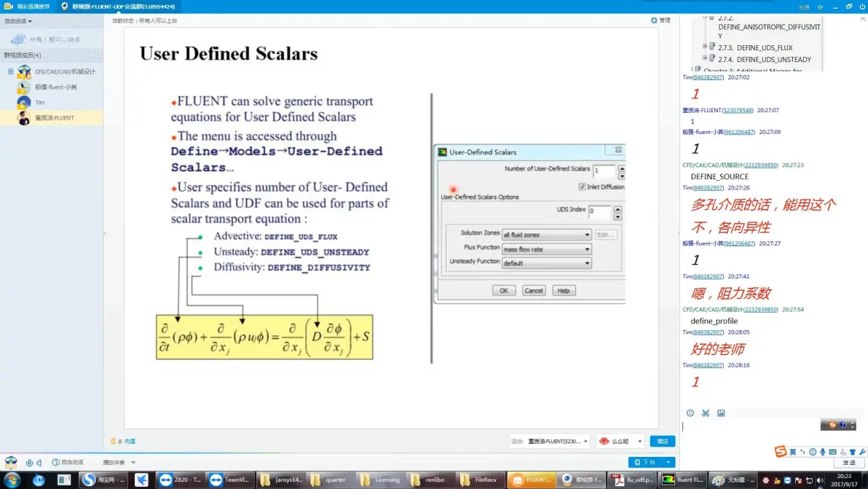
Task: Click the Number of User-Defined Scalars field
Action: click(604, 171)
